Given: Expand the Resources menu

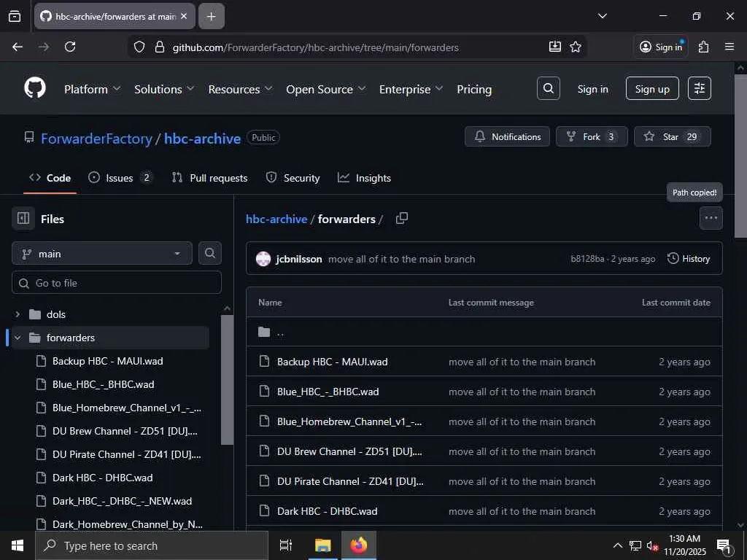Looking at the screenshot, I should tap(240, 89).
